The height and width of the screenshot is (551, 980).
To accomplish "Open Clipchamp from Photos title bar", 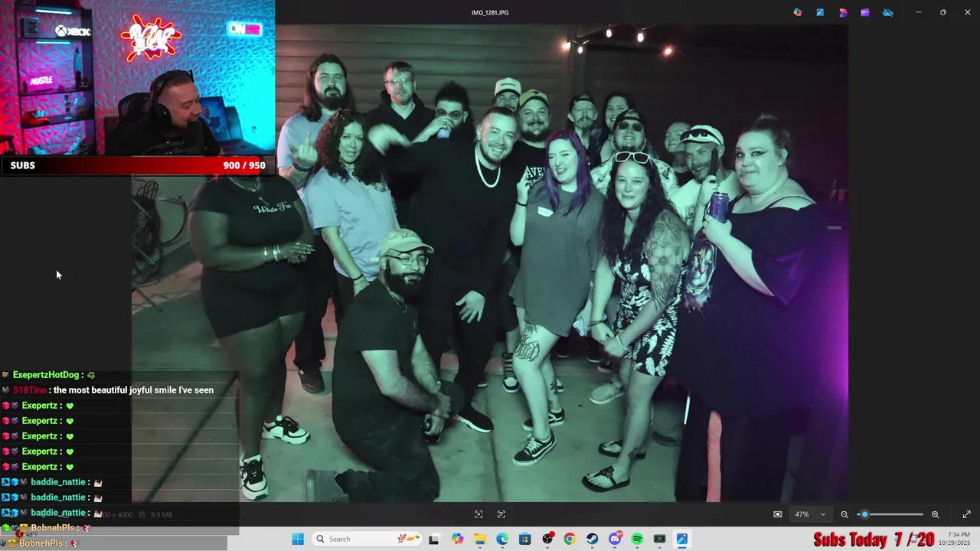I will pyautogui.click(x=865, y=12).
